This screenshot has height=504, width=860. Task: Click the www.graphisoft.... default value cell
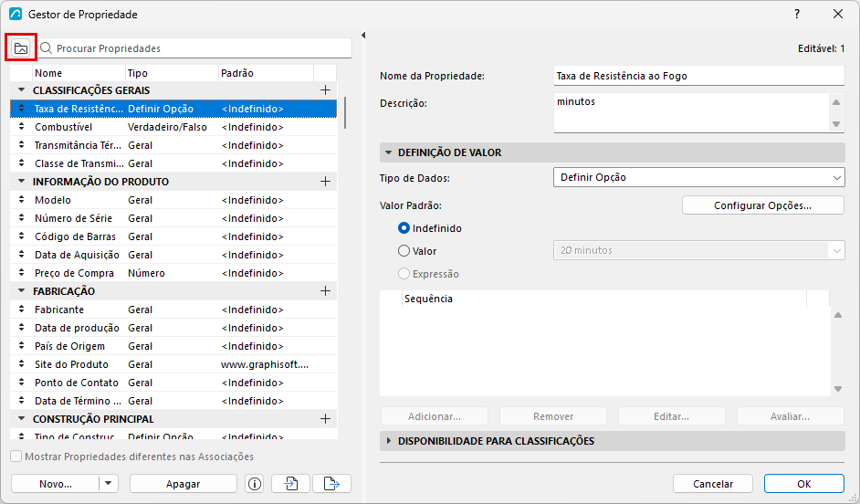coord(266,364)
